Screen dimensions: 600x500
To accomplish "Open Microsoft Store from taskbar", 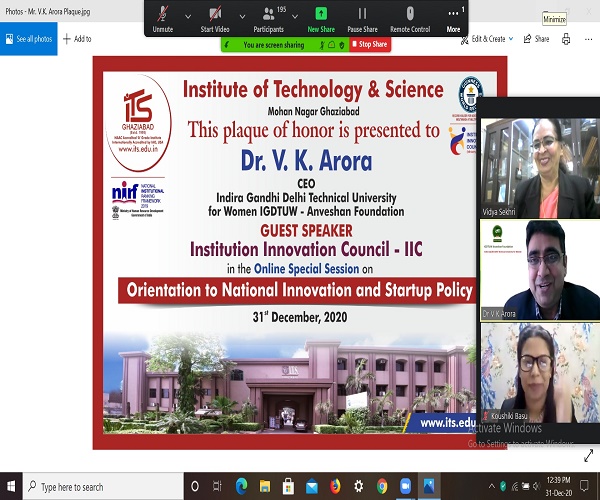I will click(x=288, y=487).
